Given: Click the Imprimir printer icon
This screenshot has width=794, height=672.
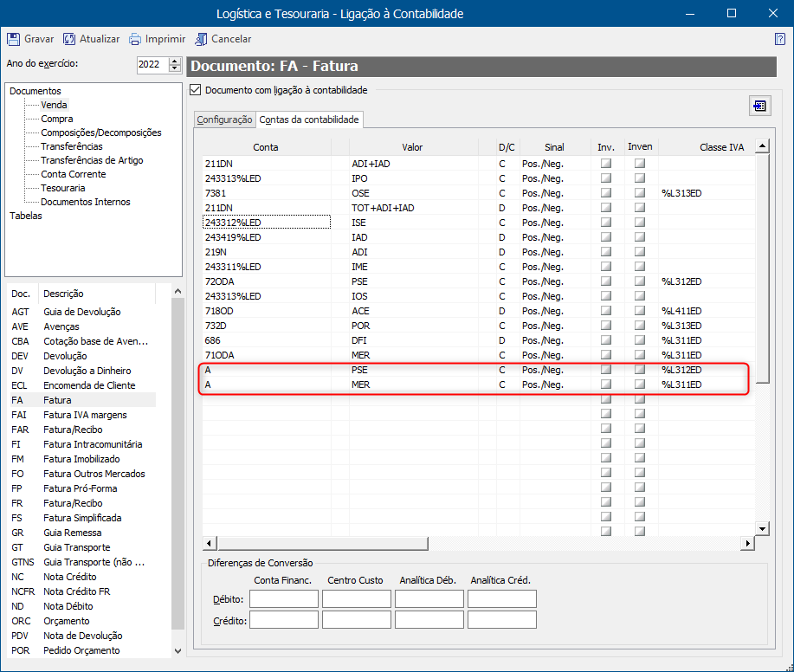Looking at the screenshot, I should [135, 39].
